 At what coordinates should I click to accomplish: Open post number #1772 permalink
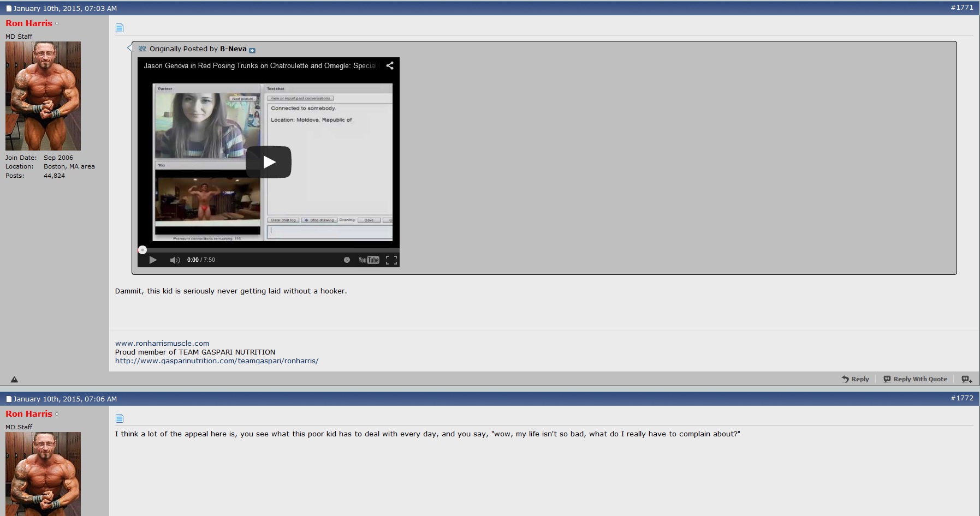(962, 398)
